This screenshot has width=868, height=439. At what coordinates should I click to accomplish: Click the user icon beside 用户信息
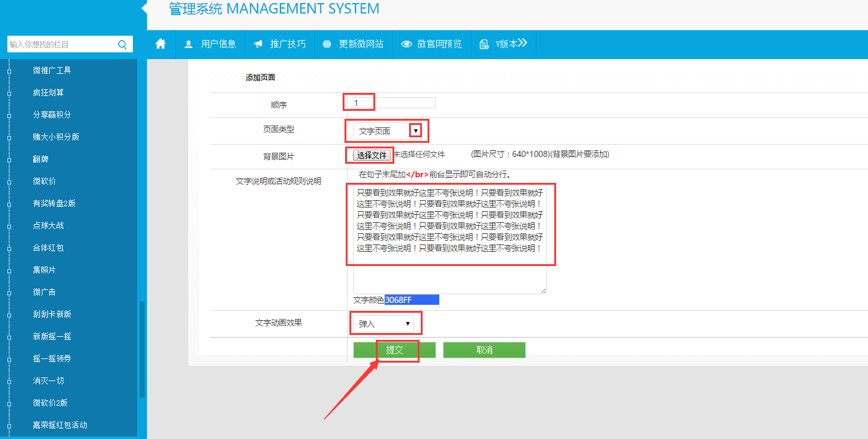(188, 44)
